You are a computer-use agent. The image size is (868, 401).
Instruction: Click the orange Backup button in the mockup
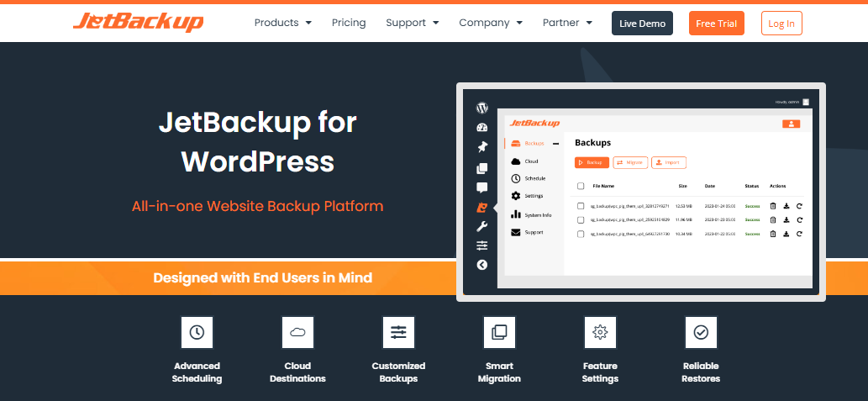point(592,163)
